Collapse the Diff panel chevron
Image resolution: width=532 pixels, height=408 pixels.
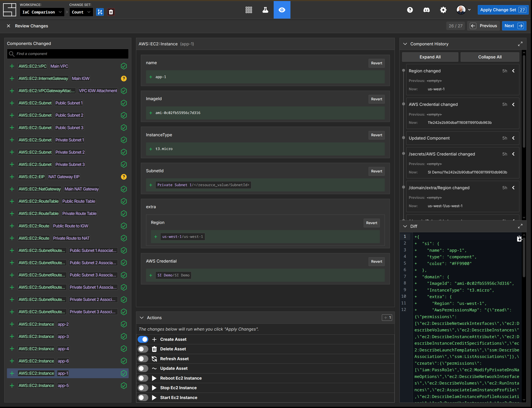(x=405, y=226)
